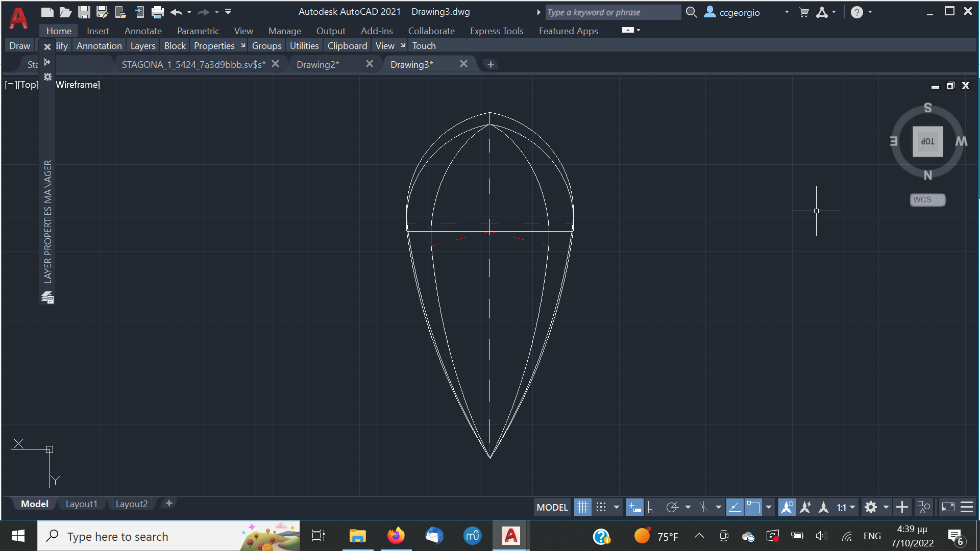Save the drawing with the Save icon

pos(84,12)
